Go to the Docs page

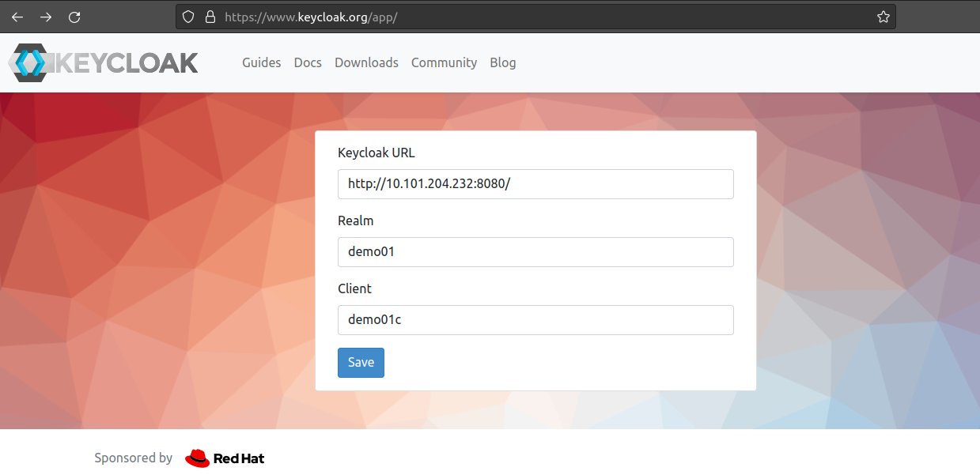(308, 62)
